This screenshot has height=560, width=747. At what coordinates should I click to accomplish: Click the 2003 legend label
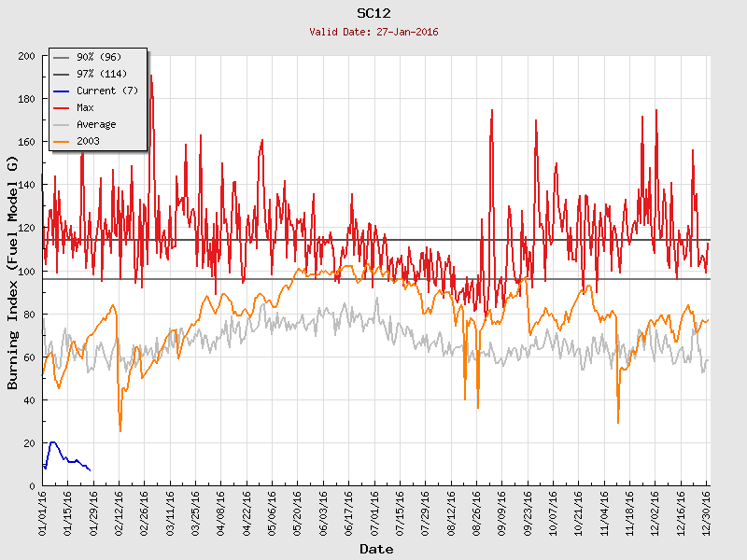coord(88,141)
